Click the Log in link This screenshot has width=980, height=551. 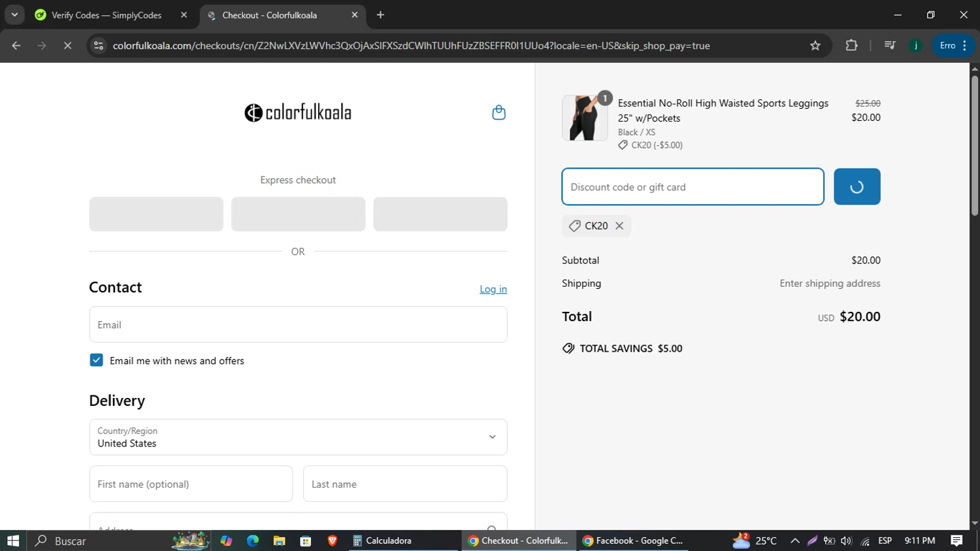pos(493,289)
